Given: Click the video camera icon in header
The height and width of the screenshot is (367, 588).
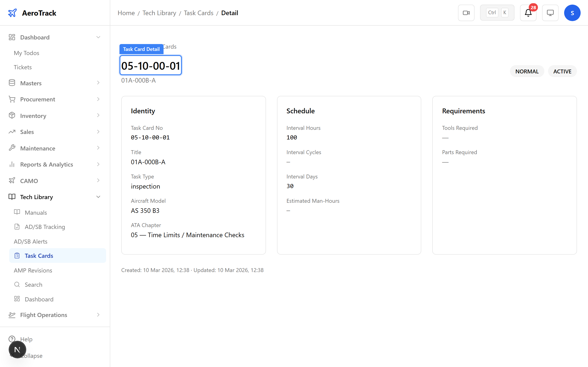Looking at the screenshot, I should (466, 13).
